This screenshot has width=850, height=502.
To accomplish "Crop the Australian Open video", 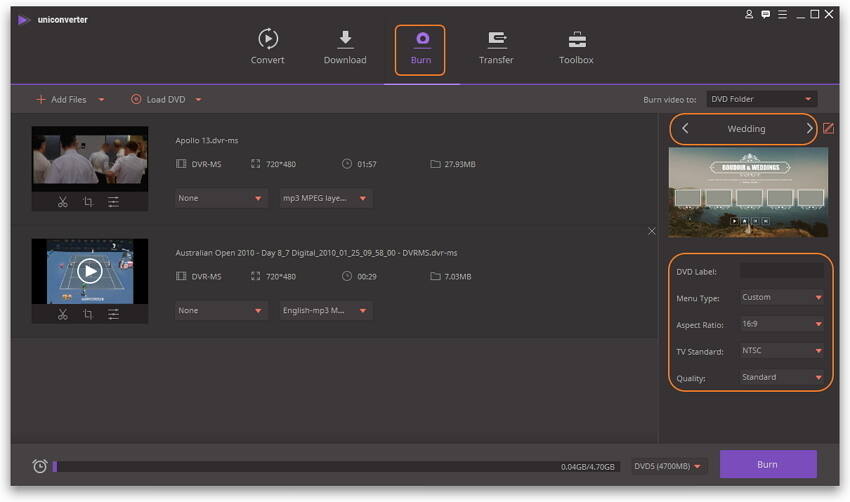I will [88, 314].
